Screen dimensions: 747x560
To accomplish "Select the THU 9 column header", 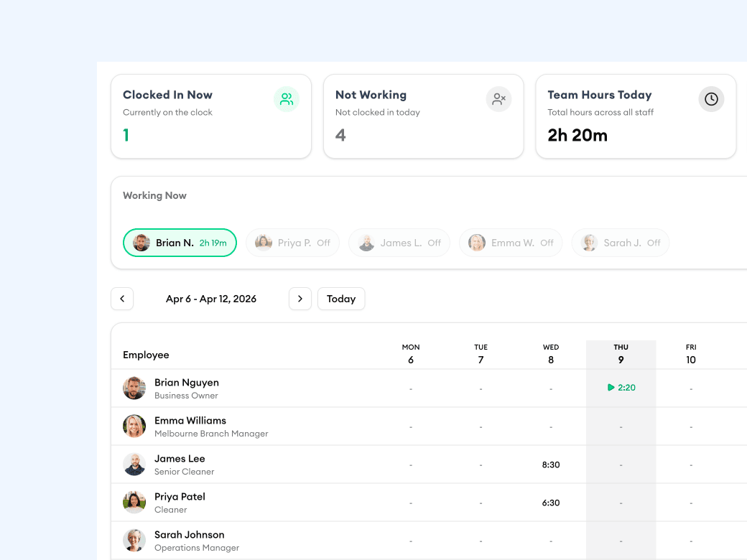I will coord(621,353).
